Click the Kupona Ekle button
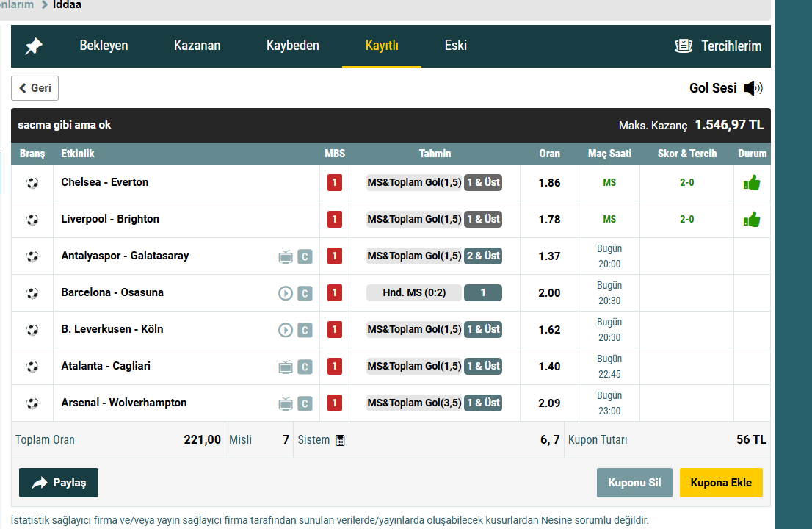This screenshot has width=812, height=529. pos(721,483)
